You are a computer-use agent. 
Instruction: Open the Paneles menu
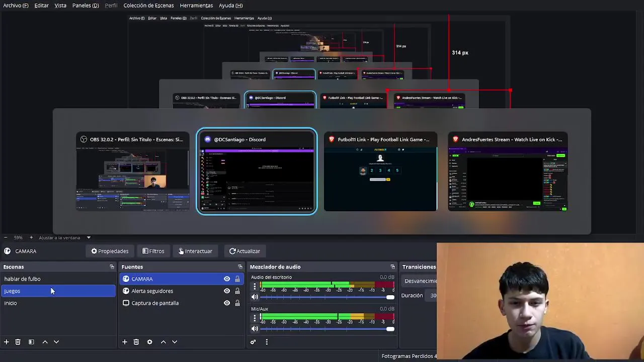click(x=86, y=6)
